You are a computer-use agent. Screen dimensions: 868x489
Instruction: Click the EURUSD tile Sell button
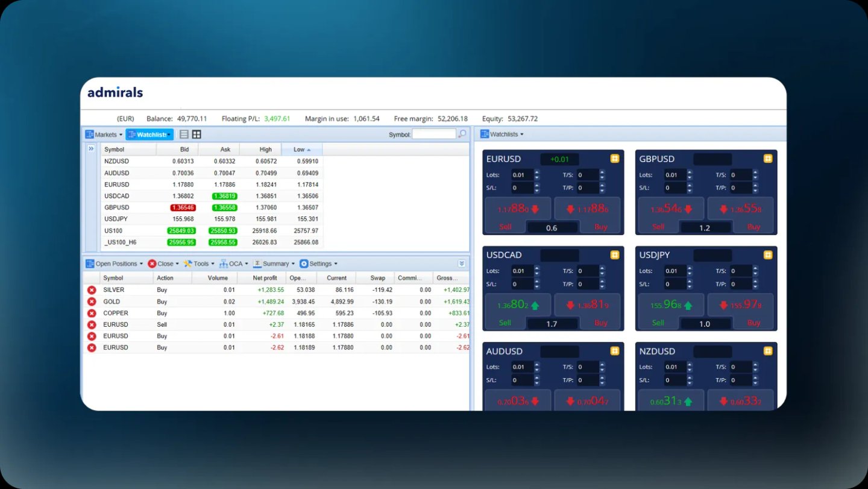[518, 213]
